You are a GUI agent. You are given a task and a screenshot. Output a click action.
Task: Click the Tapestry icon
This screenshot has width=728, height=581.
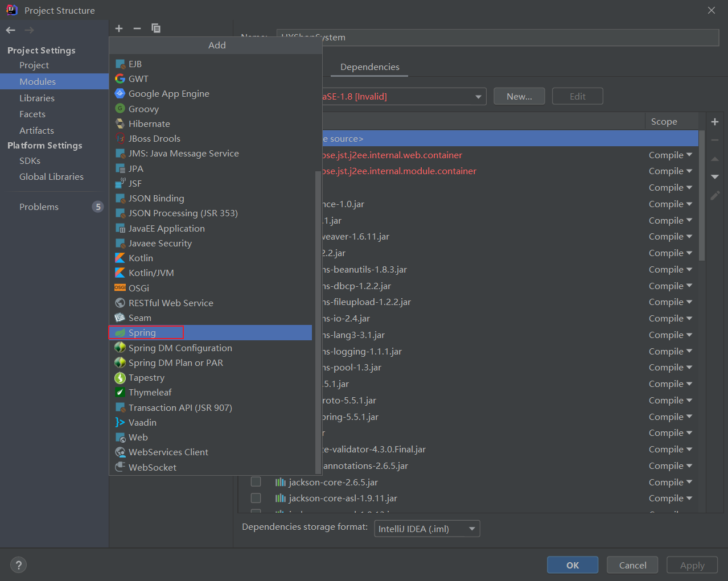click(x=120, y=377)
